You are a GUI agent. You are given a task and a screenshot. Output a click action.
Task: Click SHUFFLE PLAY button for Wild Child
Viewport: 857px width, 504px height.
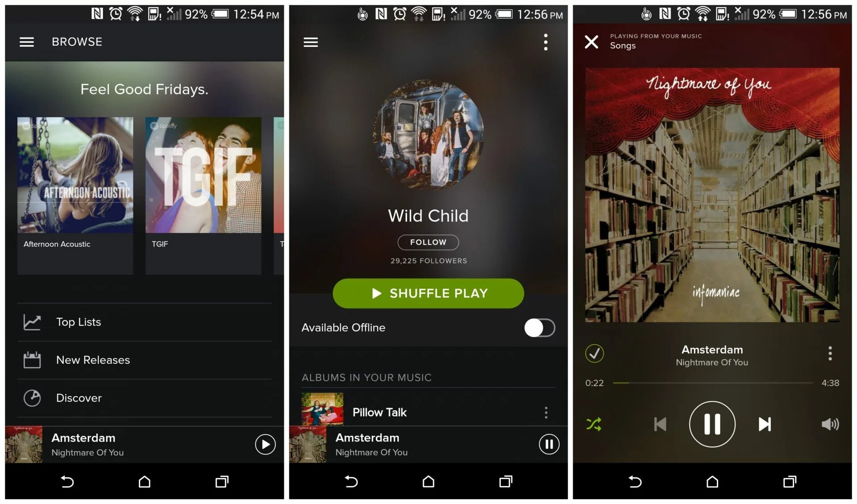(x=428, y=293)
